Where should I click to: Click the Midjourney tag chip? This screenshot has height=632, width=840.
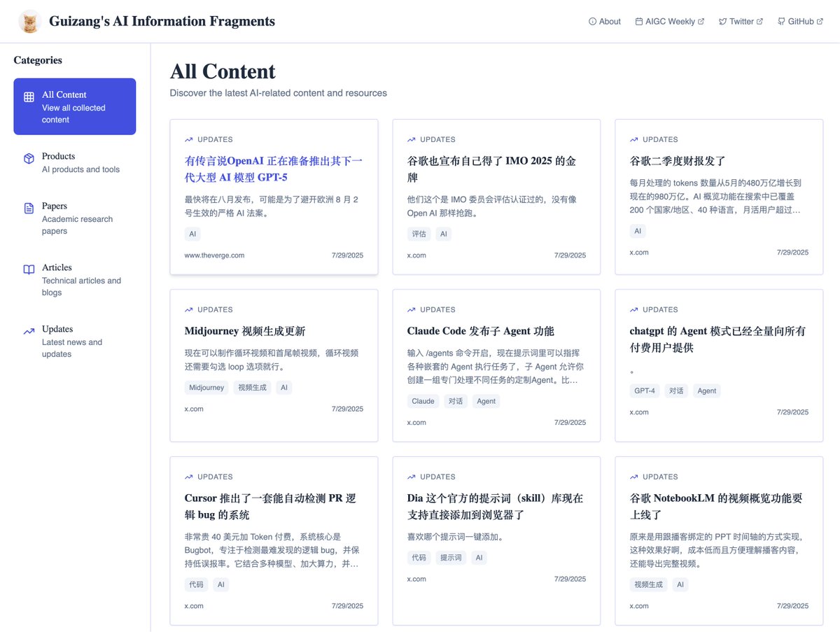(x=206, y=387)
